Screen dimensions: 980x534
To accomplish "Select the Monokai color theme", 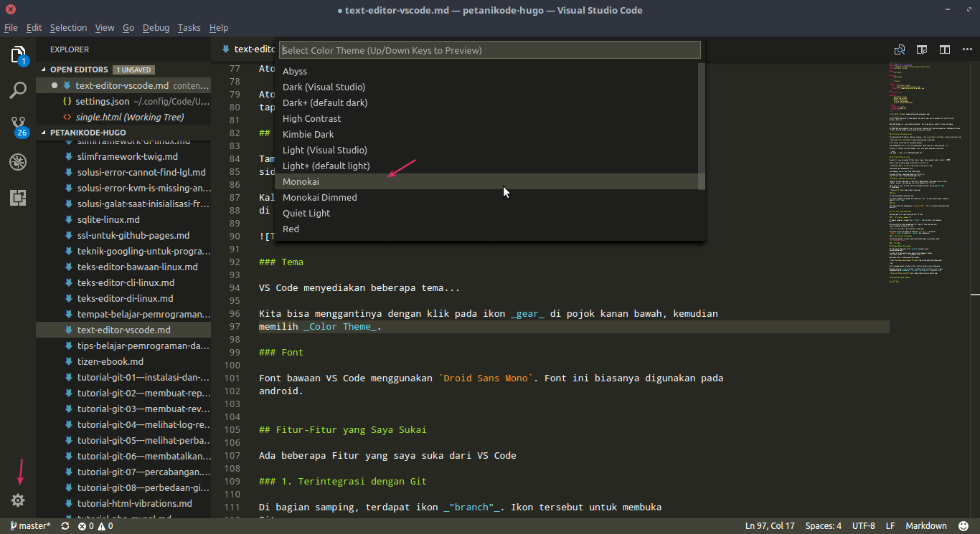I will [x=301, y=181].
